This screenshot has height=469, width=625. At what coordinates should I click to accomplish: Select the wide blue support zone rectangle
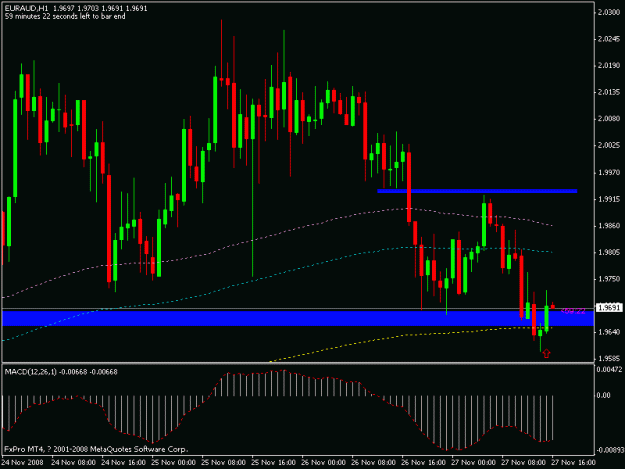point(298,318)
